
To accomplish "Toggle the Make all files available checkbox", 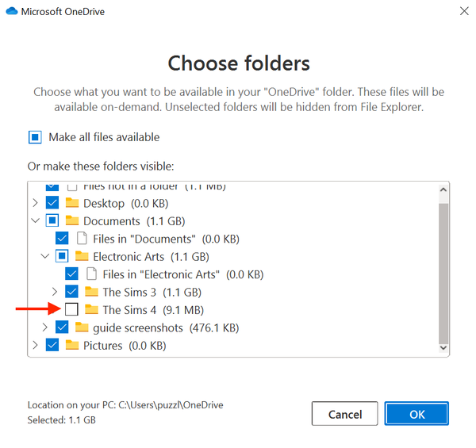I will (x=35, y=137).
